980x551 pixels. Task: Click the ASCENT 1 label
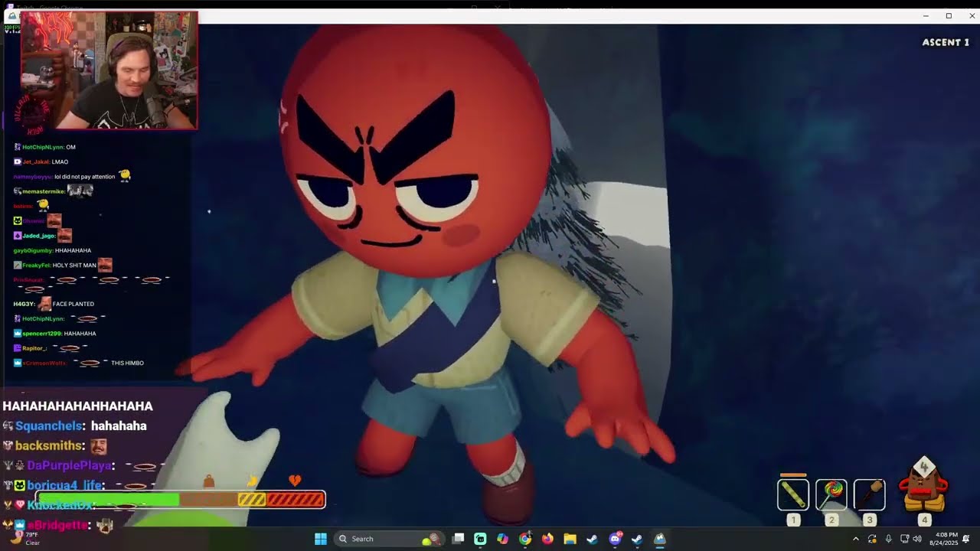tap(946, 42)
